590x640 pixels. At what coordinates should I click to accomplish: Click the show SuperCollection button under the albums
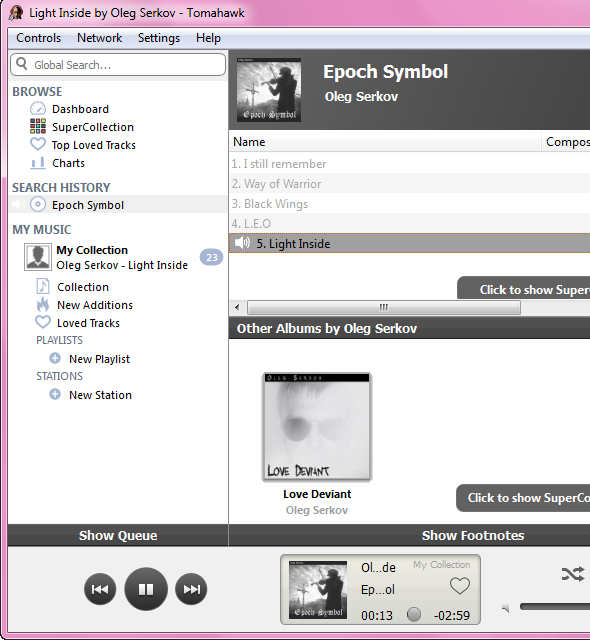tap(523, 498)
